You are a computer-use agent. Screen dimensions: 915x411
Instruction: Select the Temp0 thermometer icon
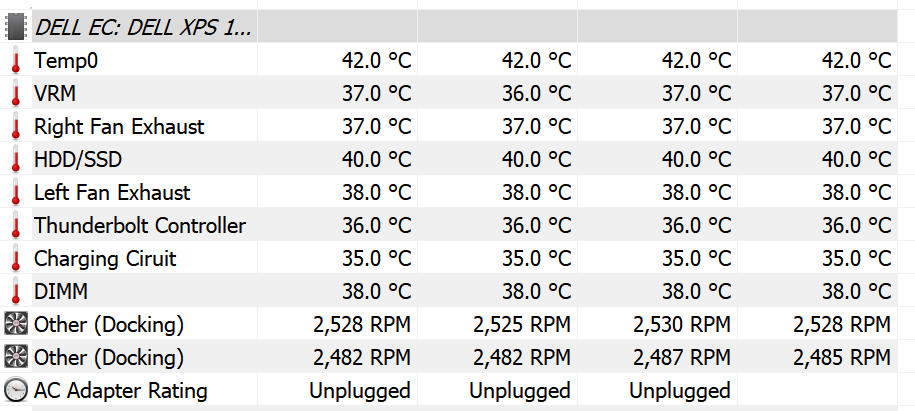coord(16,60)
